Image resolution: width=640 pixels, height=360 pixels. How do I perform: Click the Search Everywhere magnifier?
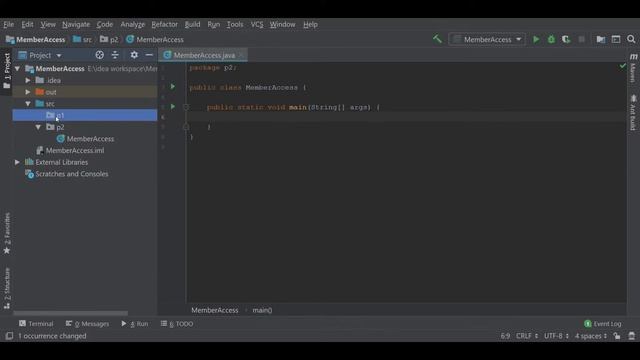[x=631, y=40]
